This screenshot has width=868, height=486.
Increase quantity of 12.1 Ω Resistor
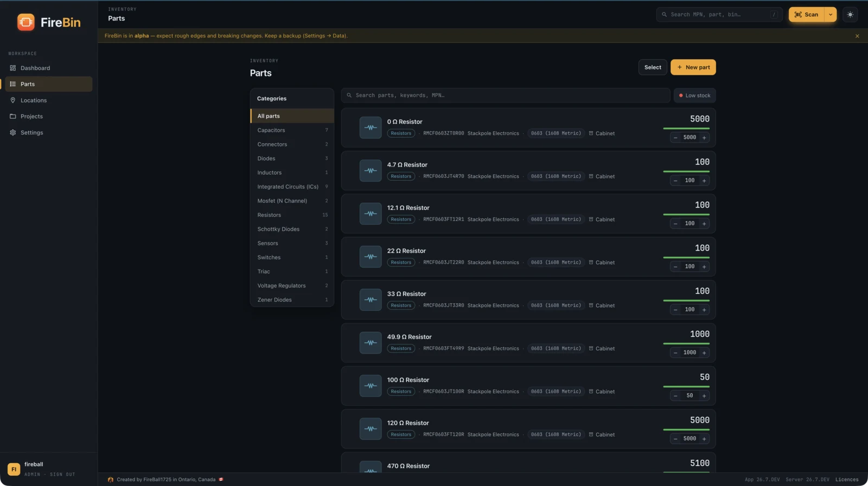pos(704,223)
